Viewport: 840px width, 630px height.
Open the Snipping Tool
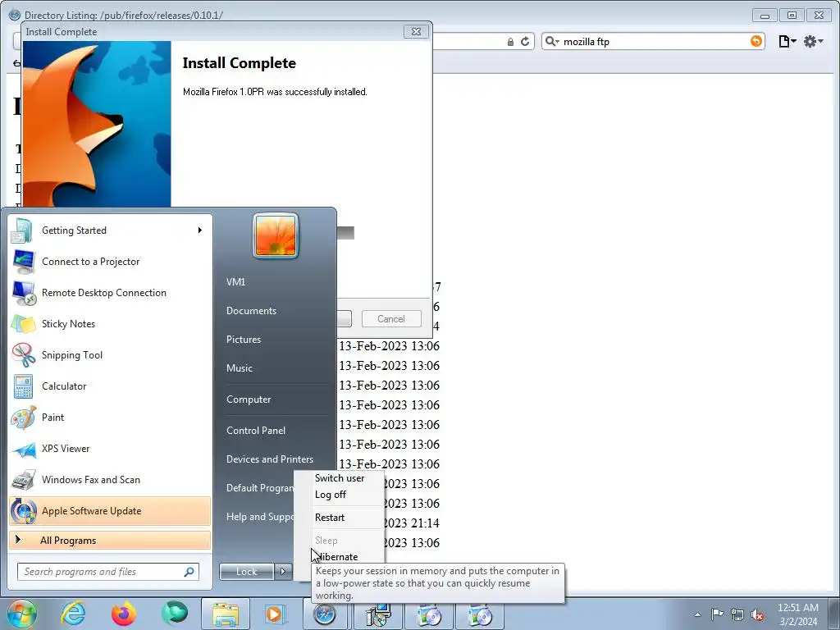click(110, 354)
